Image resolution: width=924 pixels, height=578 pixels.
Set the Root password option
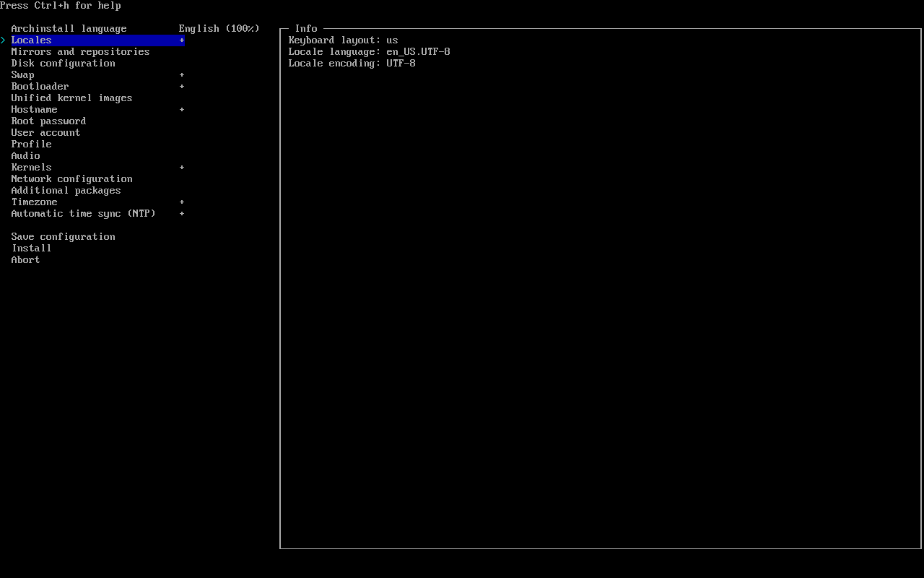click(48, 121)
